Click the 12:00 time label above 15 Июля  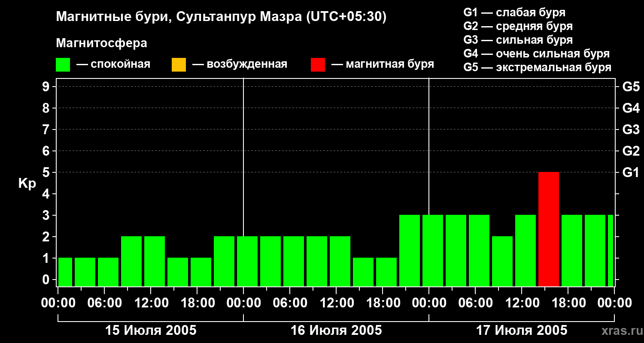point(151,303)
